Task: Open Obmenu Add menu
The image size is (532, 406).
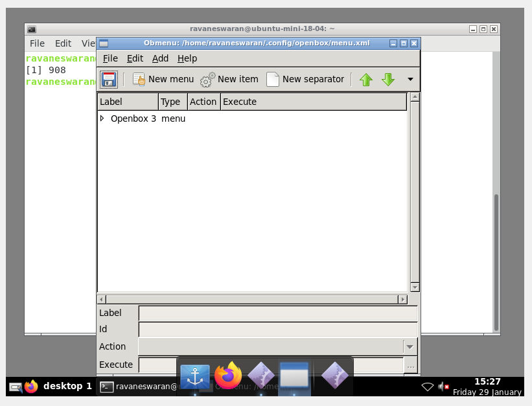Action: pyautogui.click(x=160, y=58)
